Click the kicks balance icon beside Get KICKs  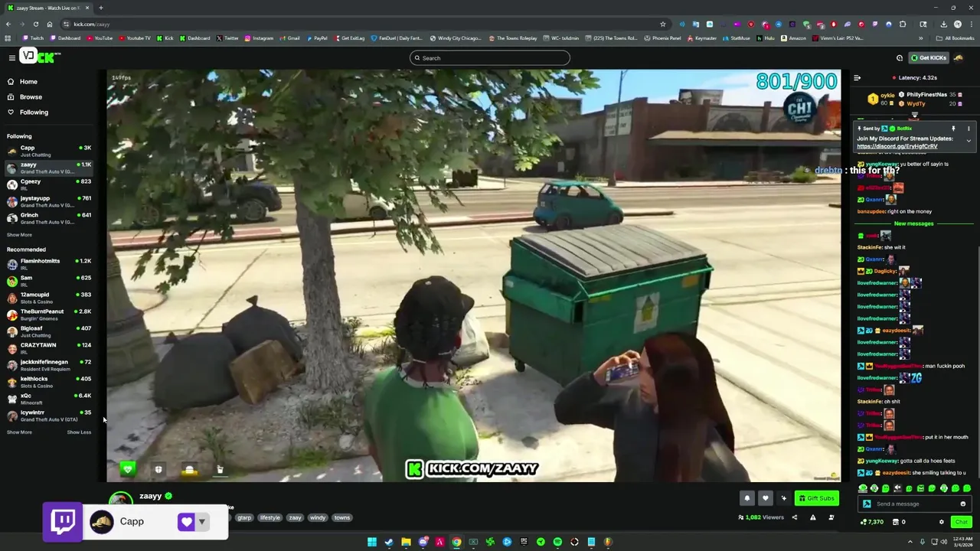coord(900,58)
